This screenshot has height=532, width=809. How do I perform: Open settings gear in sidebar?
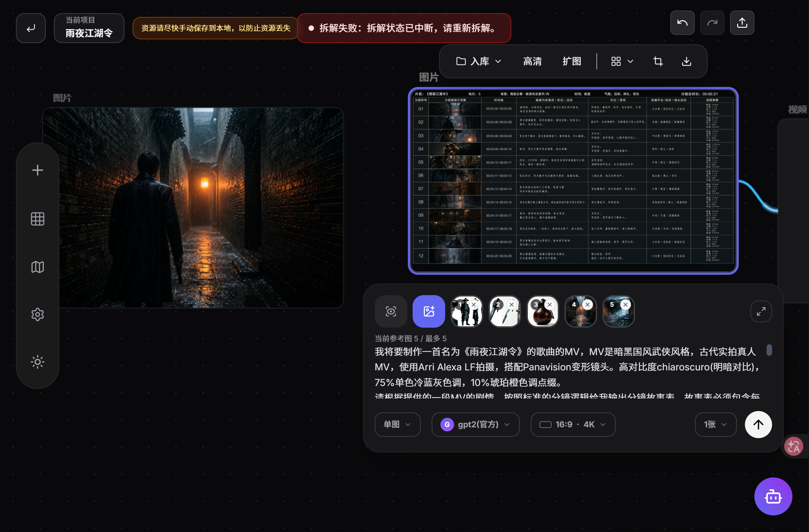pyautogui.click(x=37, y=314)
